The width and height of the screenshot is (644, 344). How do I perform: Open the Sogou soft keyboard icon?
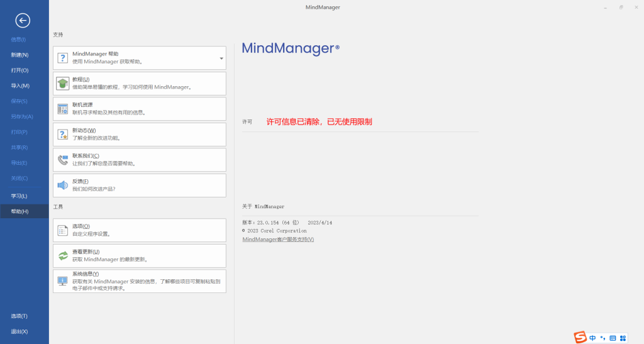point(613,338)
